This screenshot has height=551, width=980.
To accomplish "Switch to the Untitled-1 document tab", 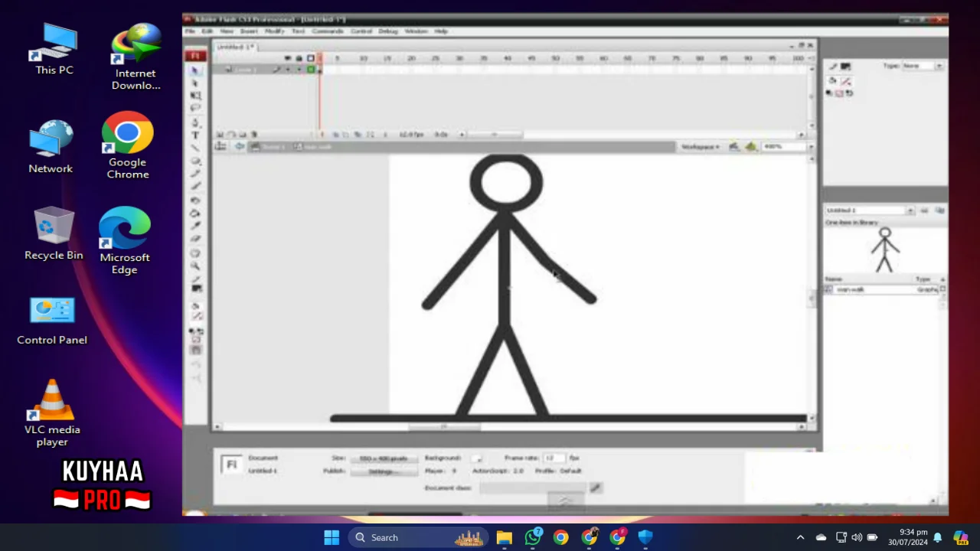I will pos(235,47).
